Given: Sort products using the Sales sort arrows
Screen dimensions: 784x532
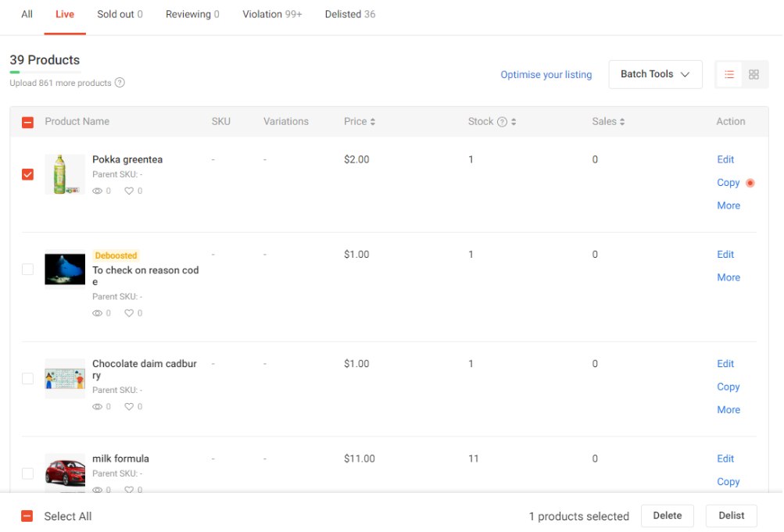Looking at the screenshot, I should click(623, 121).
